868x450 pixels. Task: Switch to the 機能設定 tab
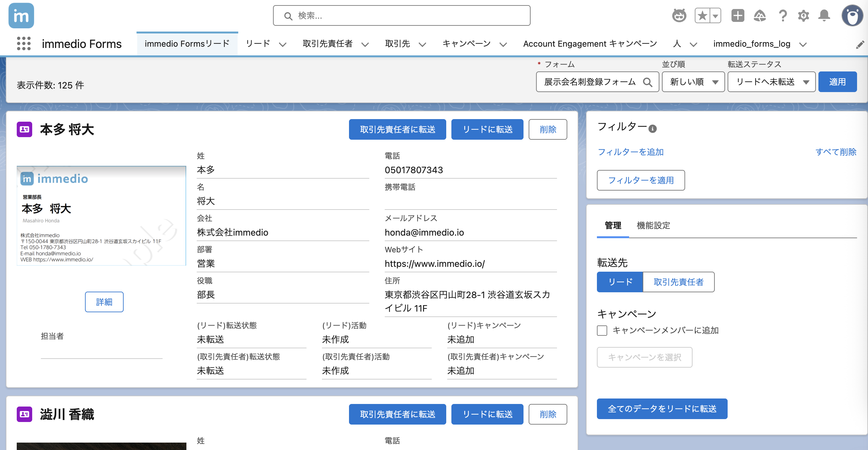[653, 225]
